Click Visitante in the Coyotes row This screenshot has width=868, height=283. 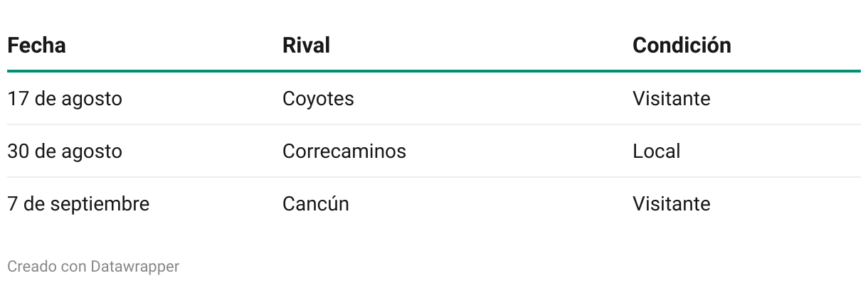point(671,99)
